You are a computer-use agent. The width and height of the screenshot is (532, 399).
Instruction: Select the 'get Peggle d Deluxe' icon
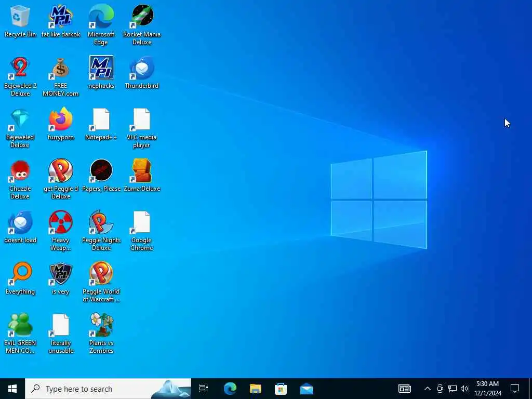tap(61, 179)
